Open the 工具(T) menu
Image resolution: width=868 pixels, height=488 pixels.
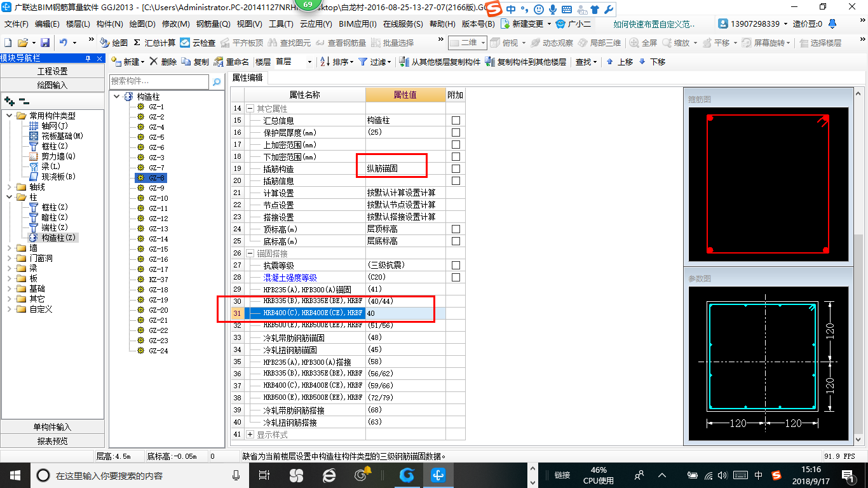281,24
